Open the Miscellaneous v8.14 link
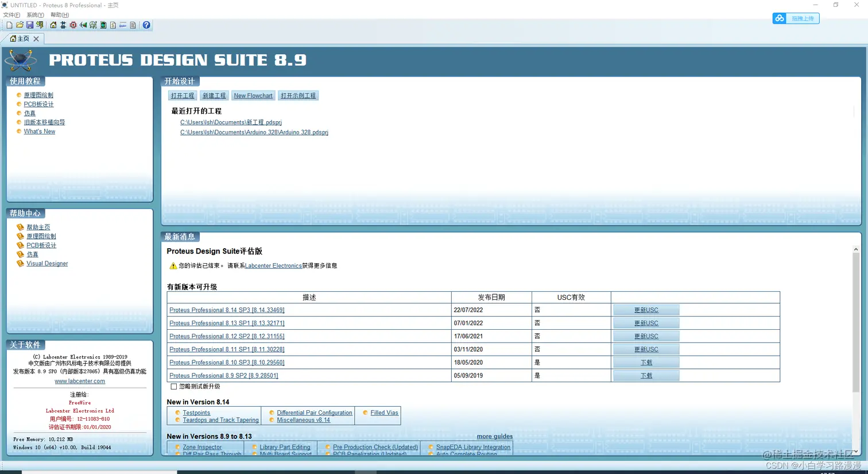Viewport: 868px width, 474px height. click(x=303, y=420)
